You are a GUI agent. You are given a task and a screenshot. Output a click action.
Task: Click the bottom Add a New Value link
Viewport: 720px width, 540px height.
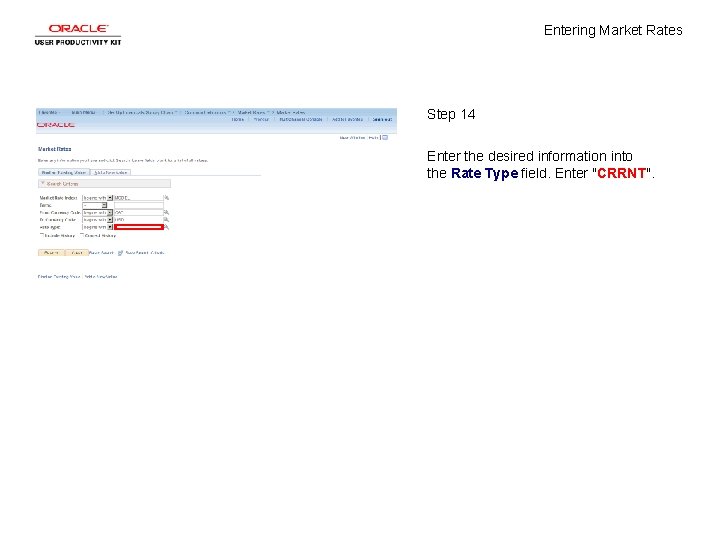tap(101, 276)
